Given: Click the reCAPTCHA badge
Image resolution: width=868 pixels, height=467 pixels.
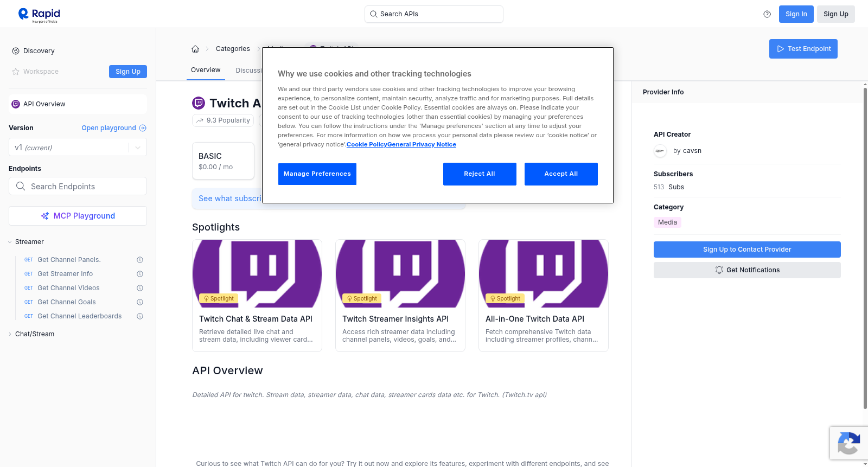Looking at the screenshot, I should pos(848,443).
